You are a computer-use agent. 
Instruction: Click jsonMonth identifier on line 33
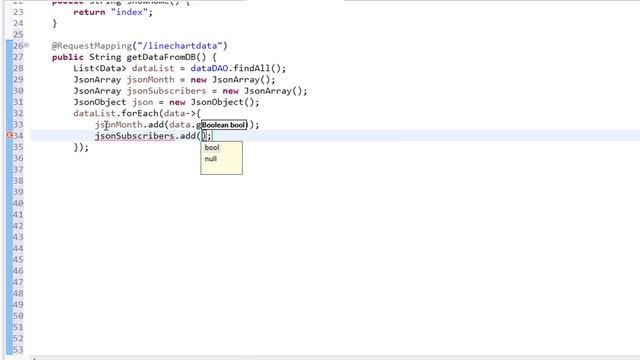click(x=118, y=124)
